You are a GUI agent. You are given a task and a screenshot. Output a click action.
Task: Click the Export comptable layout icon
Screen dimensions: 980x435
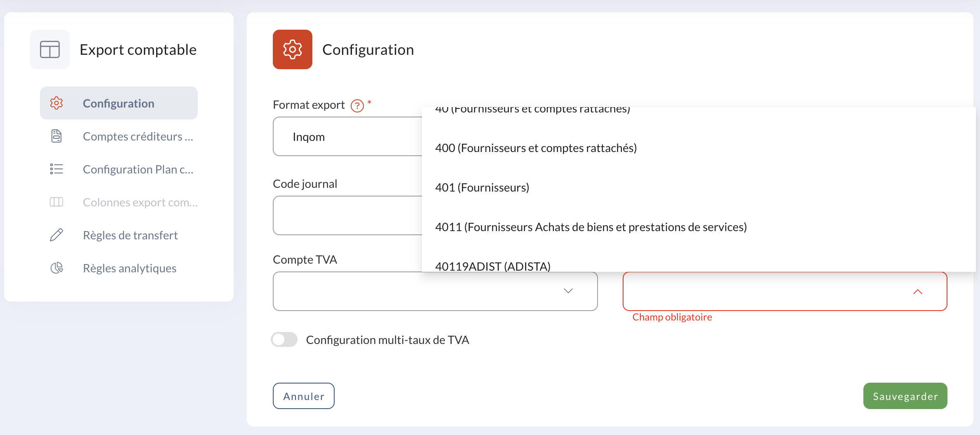point(50,49)
